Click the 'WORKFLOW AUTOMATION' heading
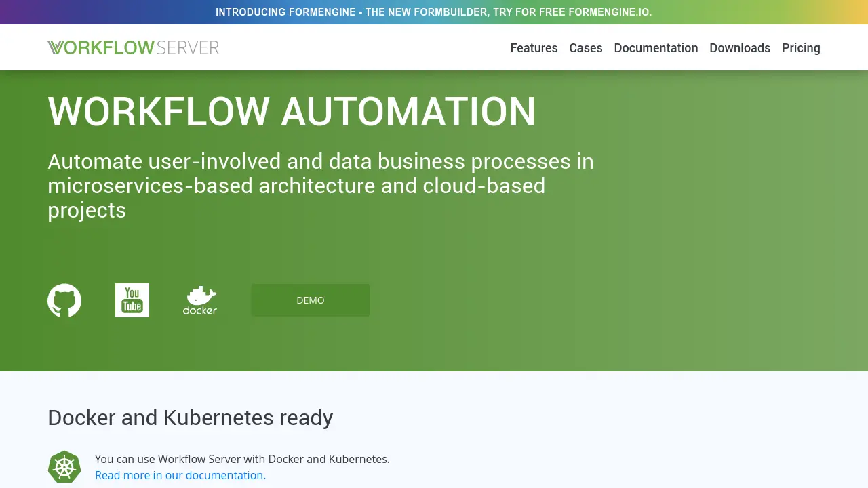 pyautogui.click(x=292, y=111)
